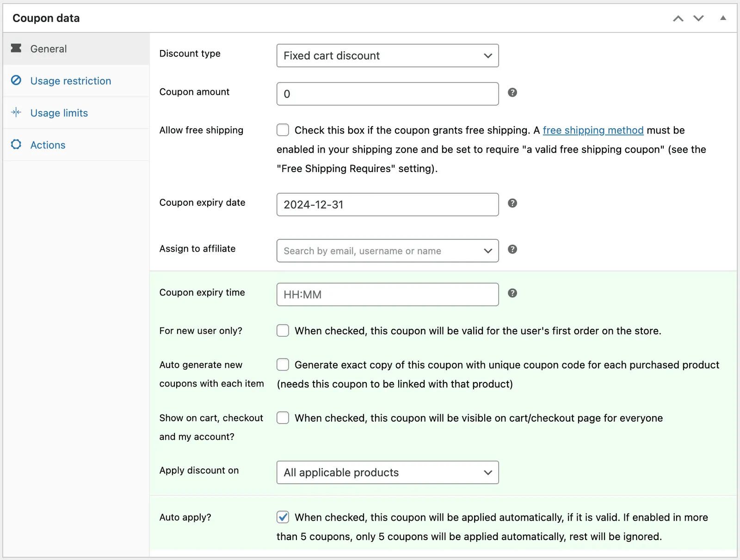Switch to the Usage restriction tab
740x560 pixels.
coord(76,81)
